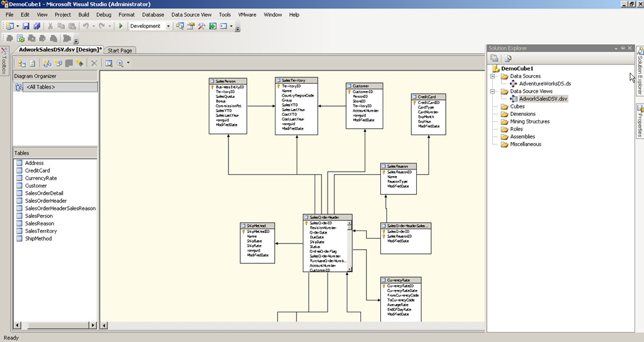This screenshot has height=342, width=644.
Task: Open the Zoom dropdown arrow
Action: [128, 63]
